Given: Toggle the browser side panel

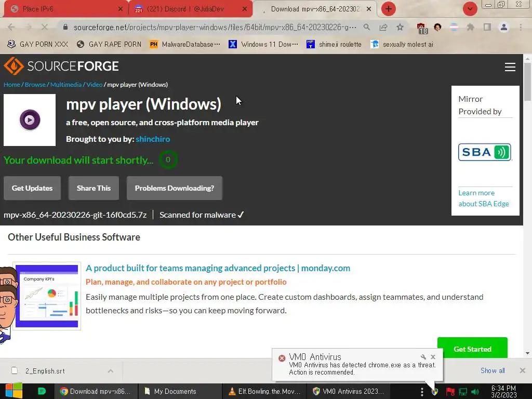Looking at the screenshot, I should coord(487,27).
